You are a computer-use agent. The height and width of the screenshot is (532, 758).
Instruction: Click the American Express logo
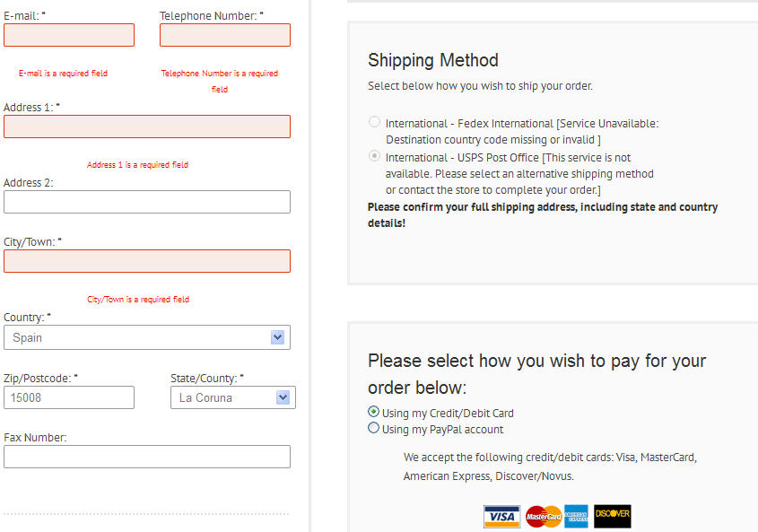pyautogui.click(x=576, y=516)
